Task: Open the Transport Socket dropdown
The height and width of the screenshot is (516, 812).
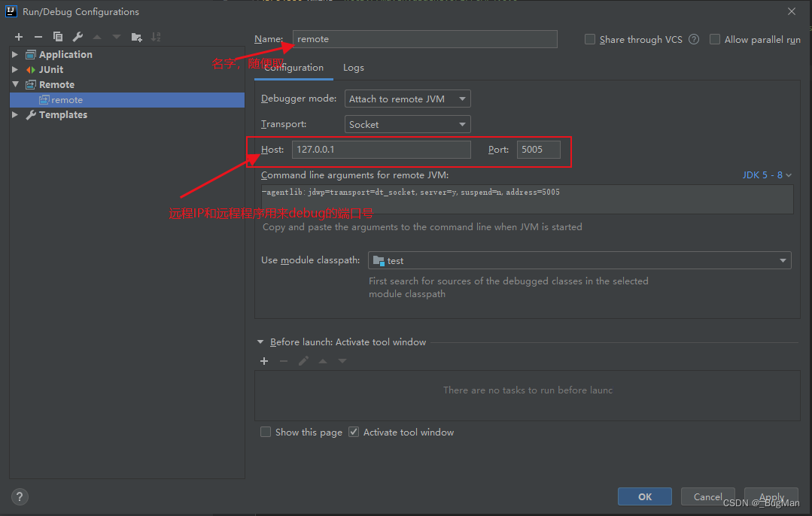Action: pos(407,124)
